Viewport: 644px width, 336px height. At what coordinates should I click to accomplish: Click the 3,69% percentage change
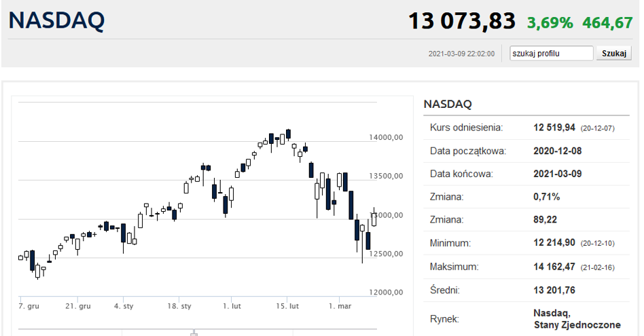550,22
